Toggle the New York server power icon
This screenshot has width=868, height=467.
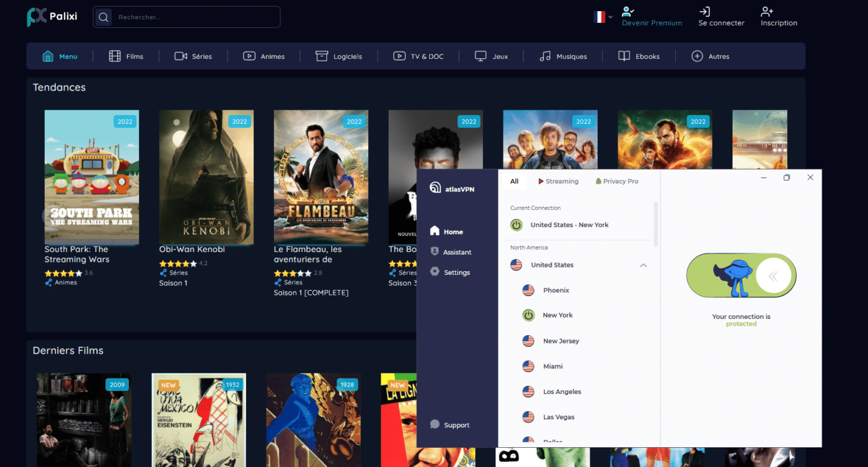(x=528, y=315)
